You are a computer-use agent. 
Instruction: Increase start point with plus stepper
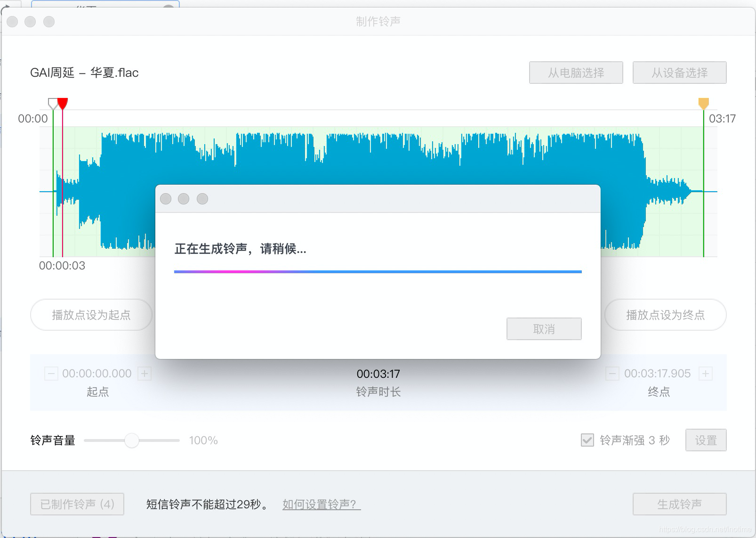[x=145, y=374]
